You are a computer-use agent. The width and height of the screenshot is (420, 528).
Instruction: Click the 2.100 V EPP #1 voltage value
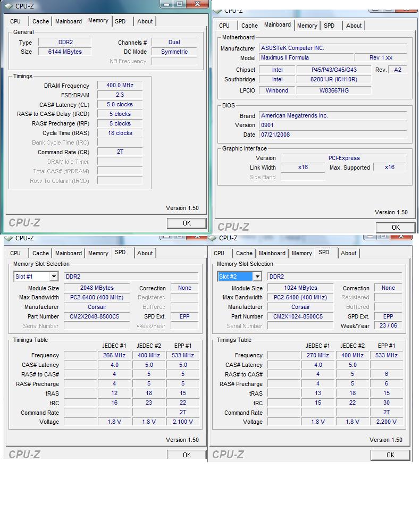182,422
